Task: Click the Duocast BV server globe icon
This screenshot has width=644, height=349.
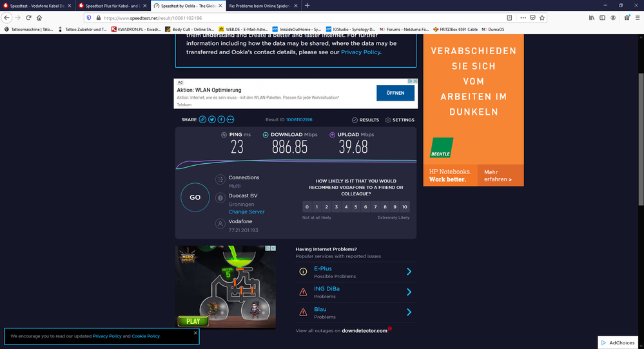Action: [220, 198]
